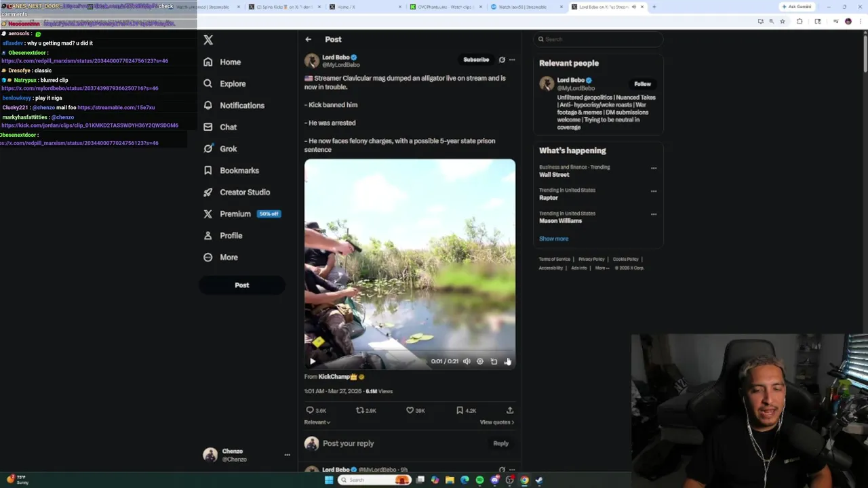
Task: Bookmark this page with star icon
Action: [783, 22]
